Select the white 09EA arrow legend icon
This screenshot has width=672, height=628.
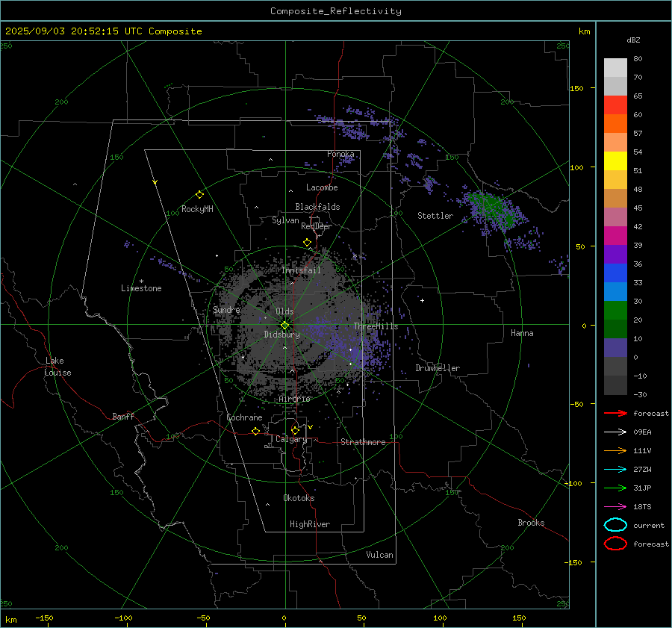[x=615, y=432]
